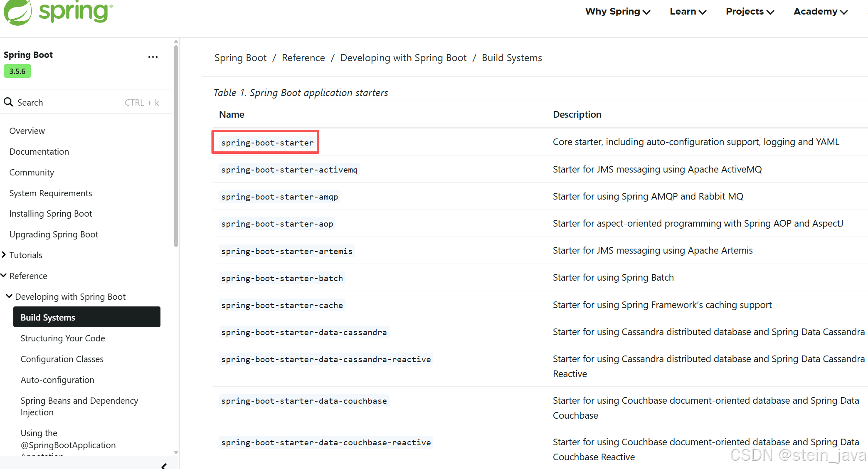The height and width of the screenshot is (469, 868).
Task: Go to Installing Spring Boot page
Action: pos(51,214)
